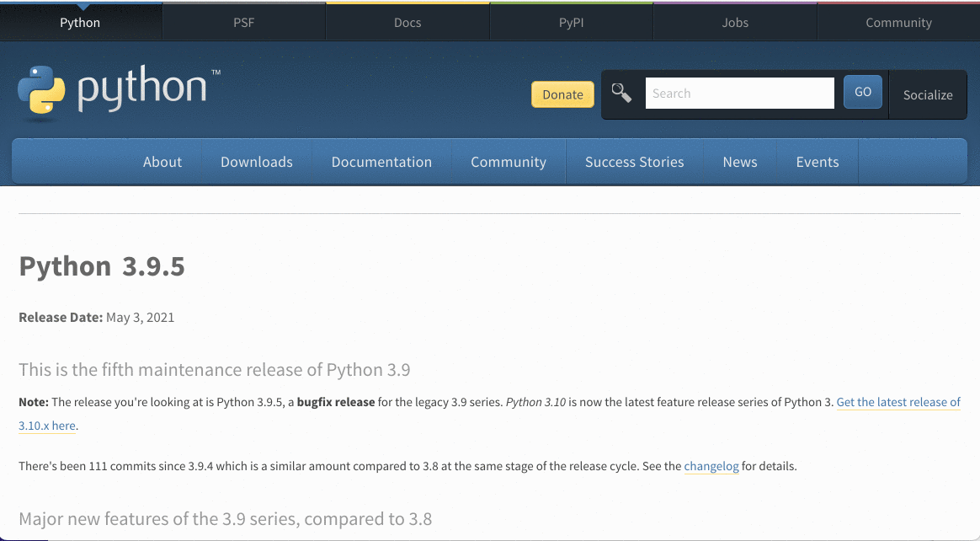Click 'This is the fifth maintenance release' heading
The width and height of the screenshot is (980, 541).
[215, 370]
